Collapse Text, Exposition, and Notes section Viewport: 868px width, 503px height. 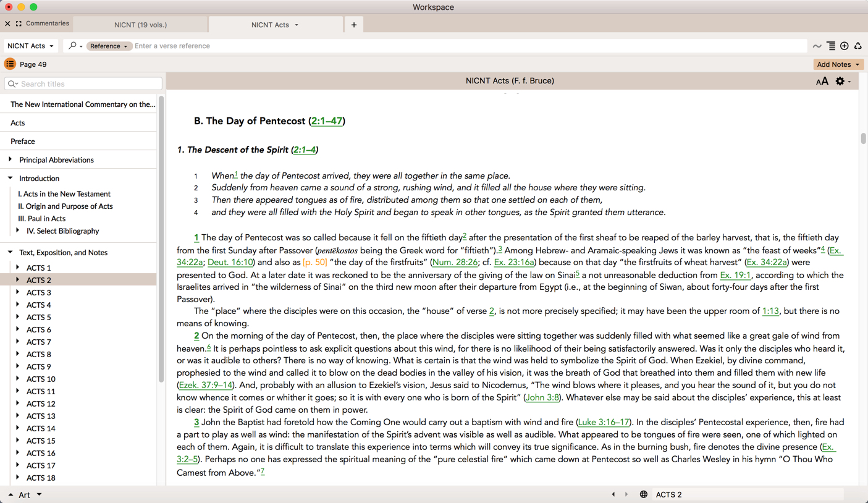pos(11,252)
